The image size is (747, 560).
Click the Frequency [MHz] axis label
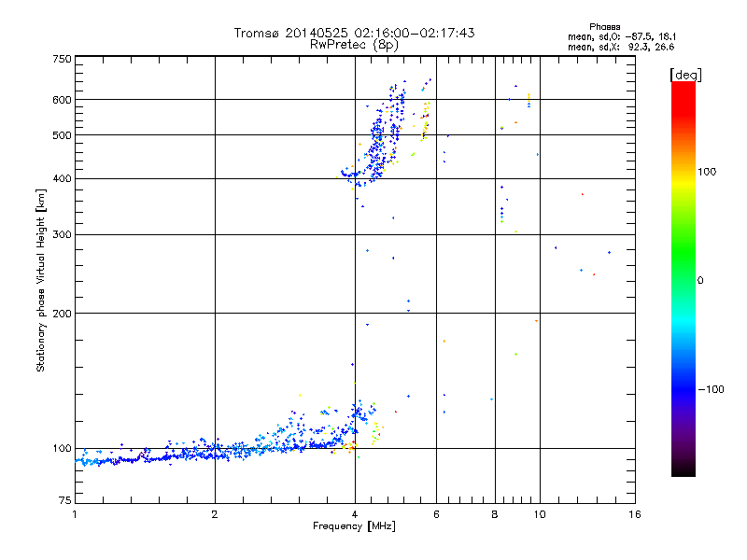[x=354, y=527]
